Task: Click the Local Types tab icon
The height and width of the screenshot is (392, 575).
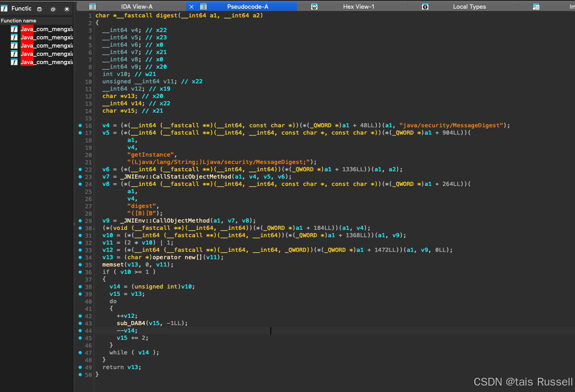Action: pyautogui.click(x=425, y=6)
